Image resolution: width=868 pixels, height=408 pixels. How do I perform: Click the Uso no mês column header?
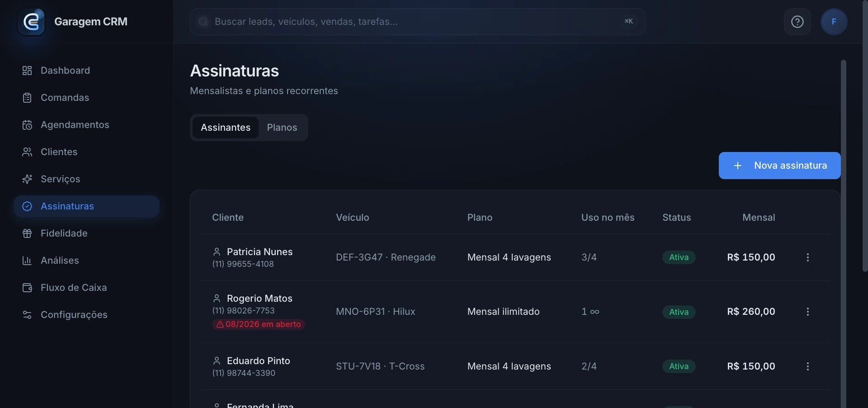608,218
